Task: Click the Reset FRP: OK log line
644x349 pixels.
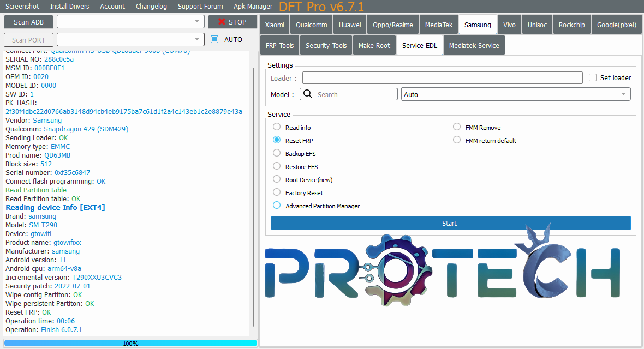Action: click(x=28, y=312)
